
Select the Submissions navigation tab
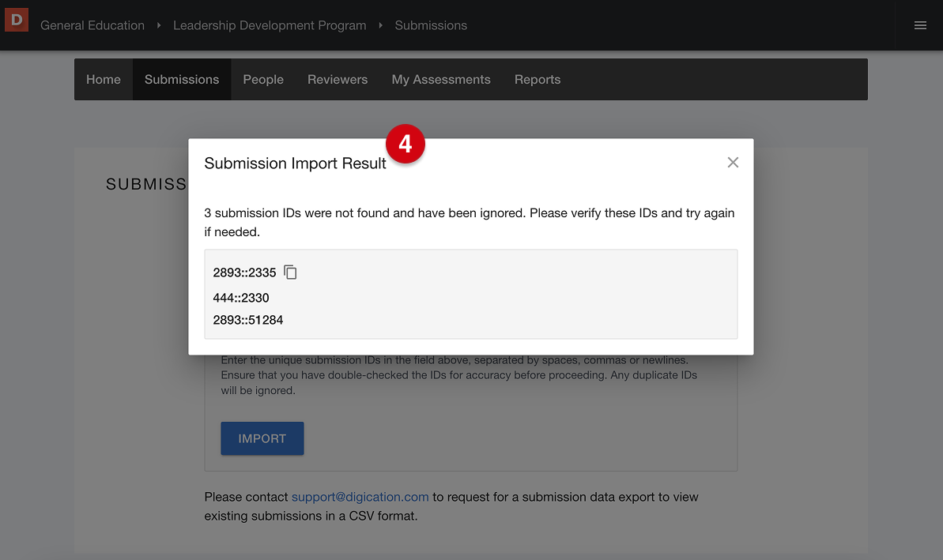[x=182, y=80]
